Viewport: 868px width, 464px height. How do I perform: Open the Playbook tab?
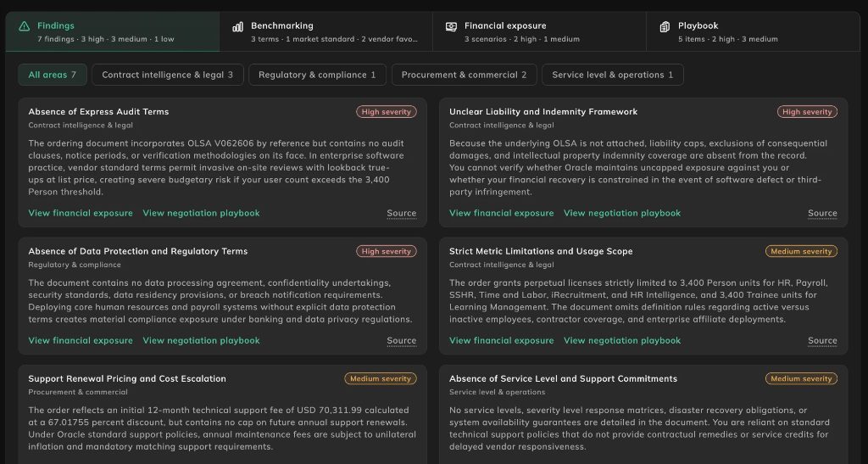[x=753, y=31]
